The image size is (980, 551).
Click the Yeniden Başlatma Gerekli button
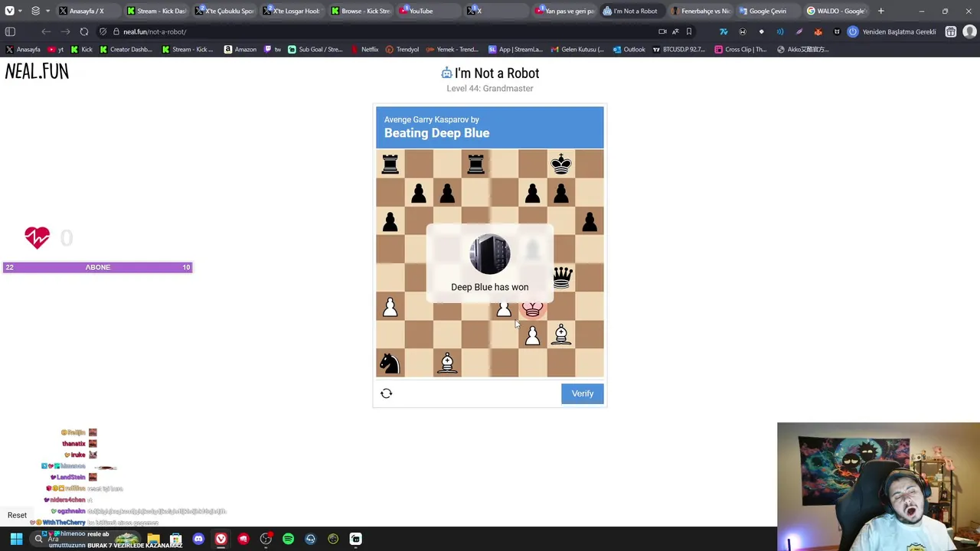click(x=892, y=31)
